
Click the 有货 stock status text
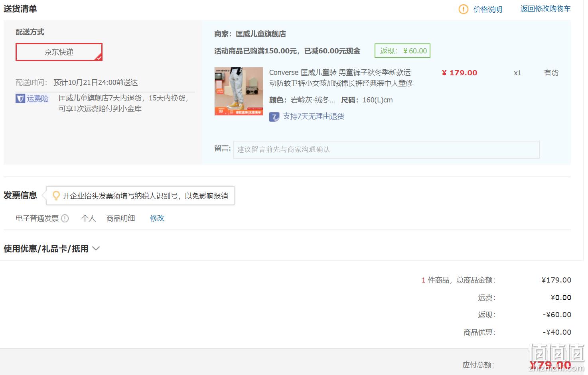click(x=551, y=73)
